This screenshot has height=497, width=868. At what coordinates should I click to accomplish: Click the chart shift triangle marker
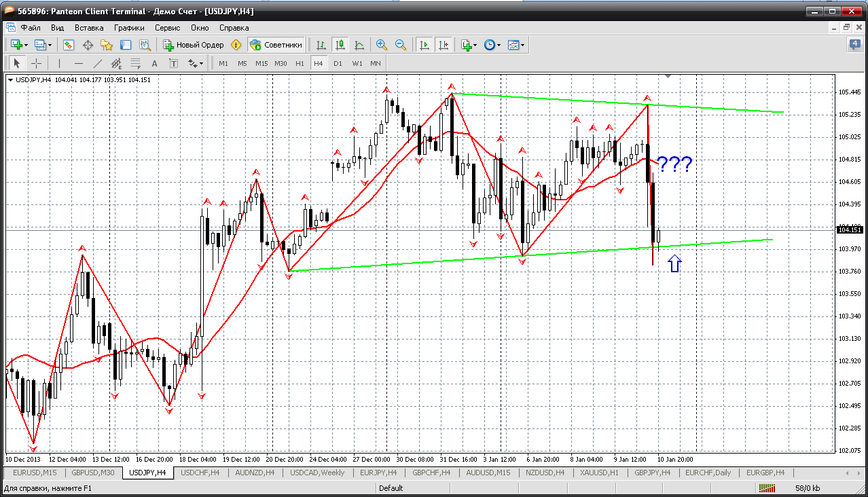pos(668,76)
